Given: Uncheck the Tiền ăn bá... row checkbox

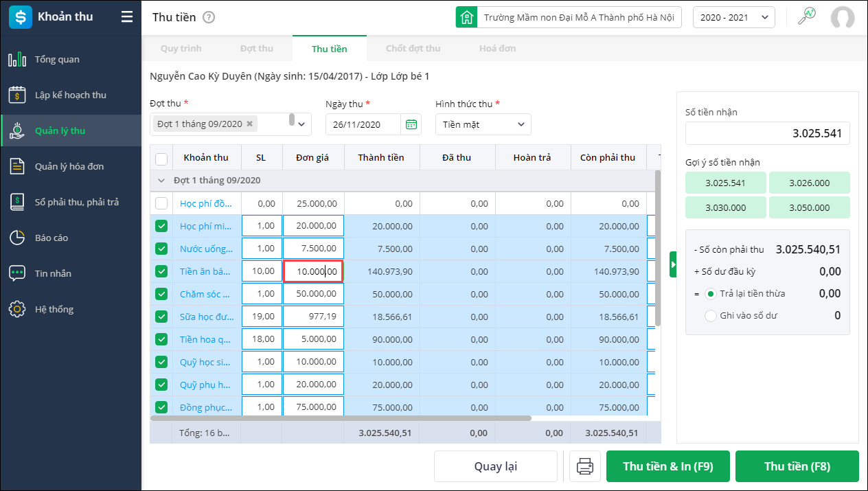Looking at the screenshot, I should coord(161,271).
